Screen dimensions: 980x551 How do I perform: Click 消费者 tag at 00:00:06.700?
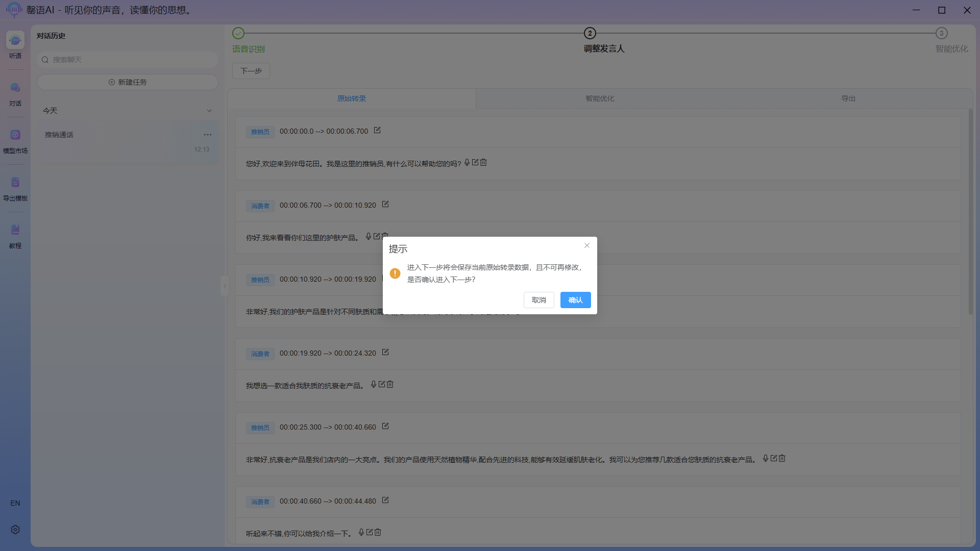pyautogui.click(x=260, y=206)
